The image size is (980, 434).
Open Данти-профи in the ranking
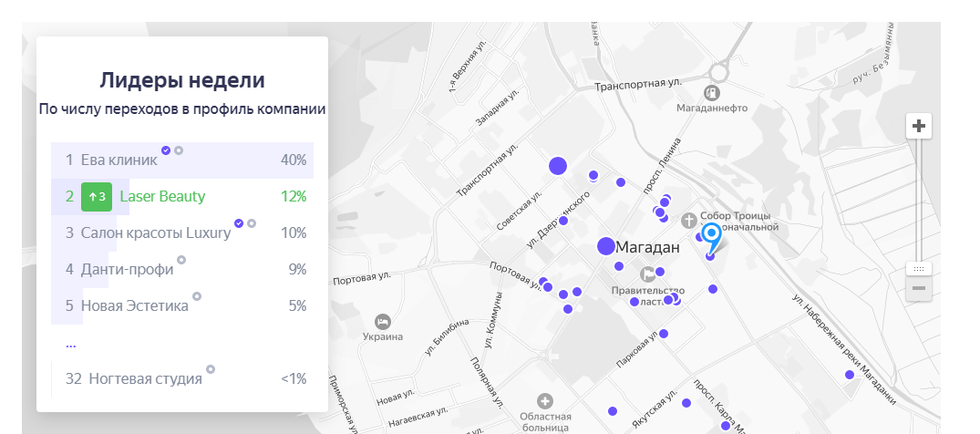127,269
